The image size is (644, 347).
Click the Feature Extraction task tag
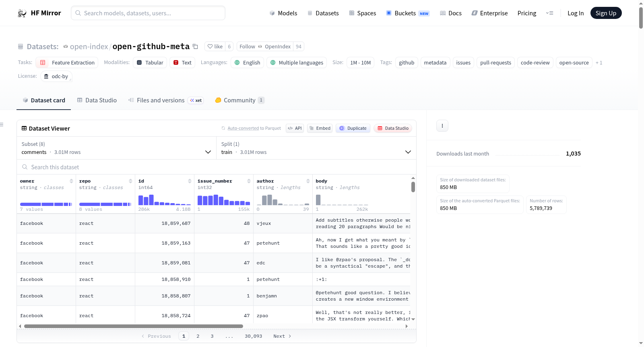(x=67, y=62)
